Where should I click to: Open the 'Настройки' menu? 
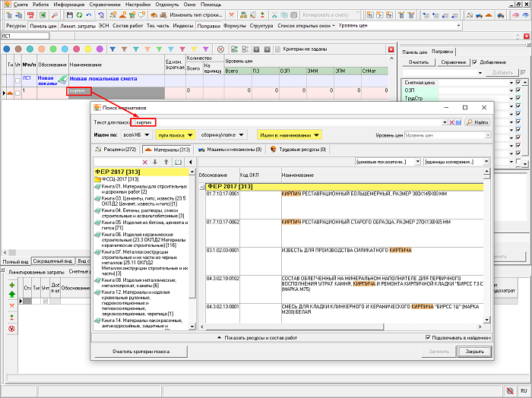(x=138, y=5)
